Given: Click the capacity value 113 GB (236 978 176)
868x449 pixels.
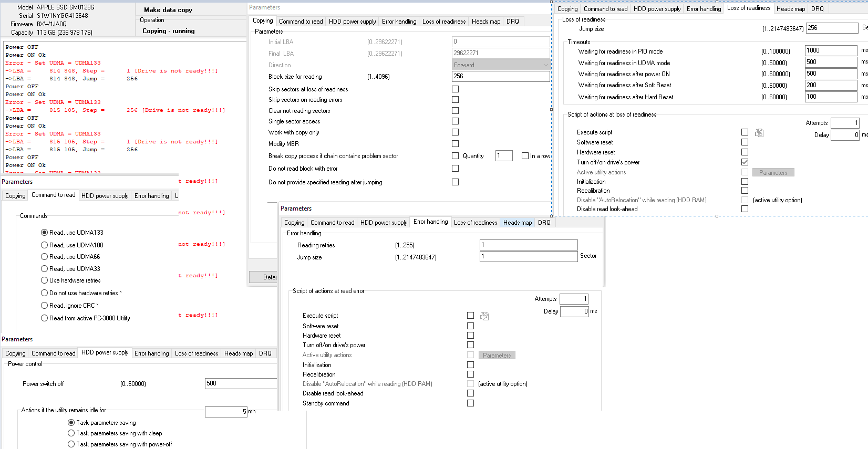Looking at the screenshot, I should coord(65,33).
